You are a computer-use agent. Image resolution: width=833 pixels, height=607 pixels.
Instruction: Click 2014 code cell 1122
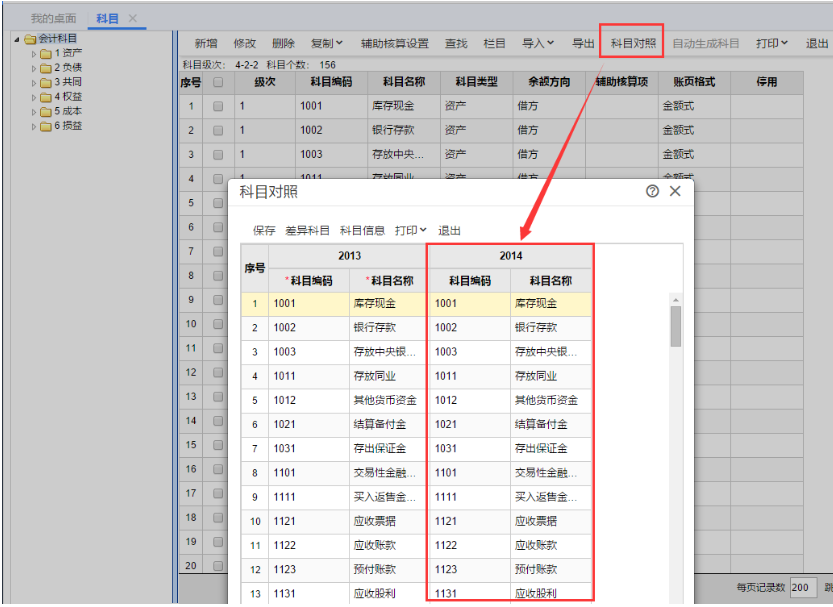(470, 545)
